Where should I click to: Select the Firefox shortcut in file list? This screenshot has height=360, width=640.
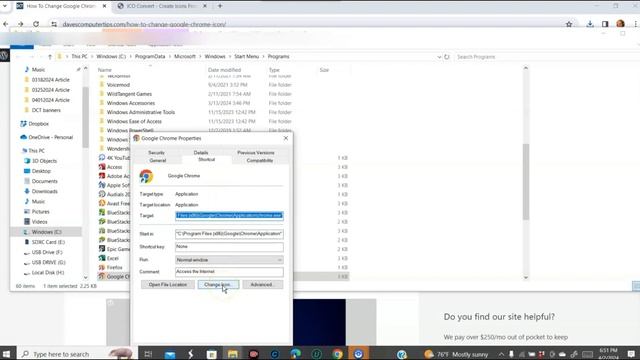tap(114, 267)
